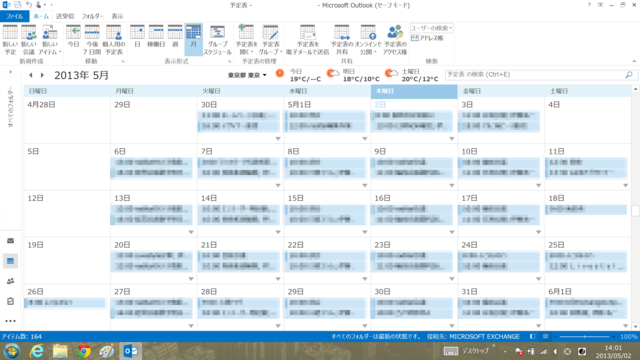Open the Folder (フォルダー) tab

92,16
